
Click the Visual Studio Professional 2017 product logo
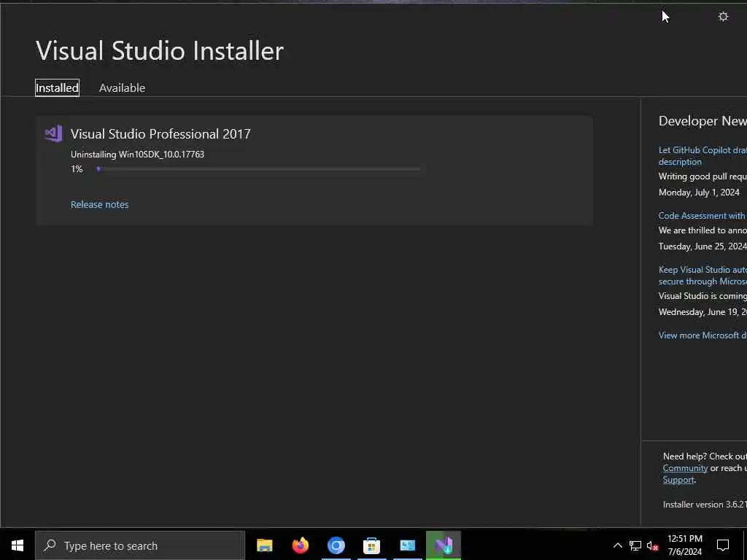point(53,134)
